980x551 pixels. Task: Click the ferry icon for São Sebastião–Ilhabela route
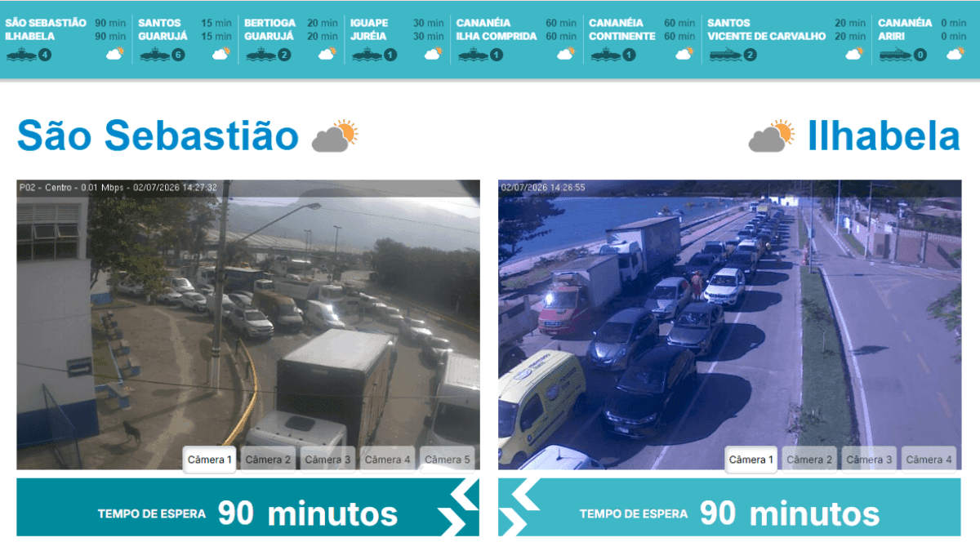tap(22, 55)
